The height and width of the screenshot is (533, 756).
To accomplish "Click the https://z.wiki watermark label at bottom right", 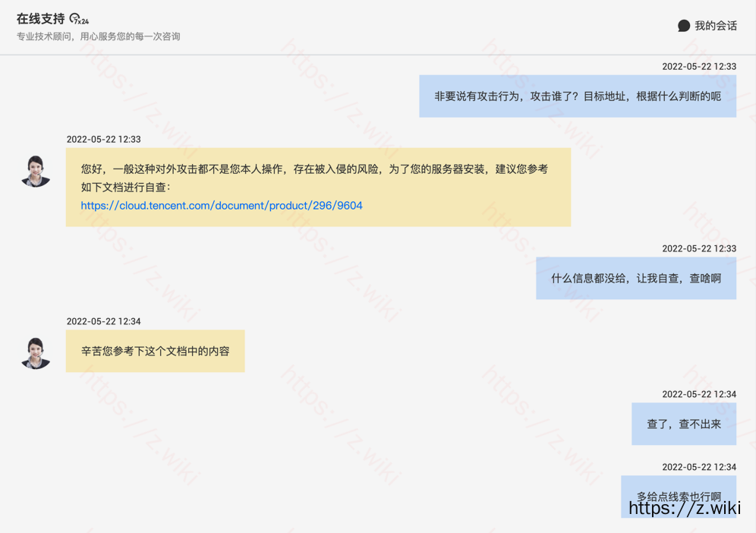I will [685, 509].
